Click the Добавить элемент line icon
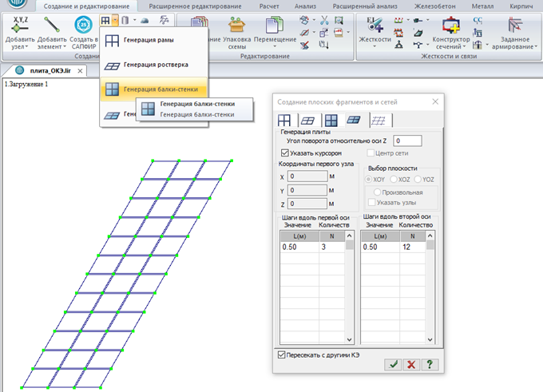The image size is (543, 392). point(52,26)
